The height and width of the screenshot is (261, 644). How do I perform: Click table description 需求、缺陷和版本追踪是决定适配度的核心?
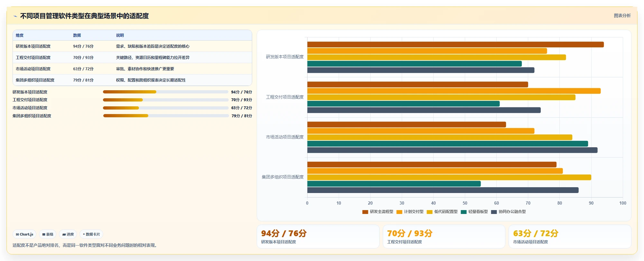[x=153, y=46]
